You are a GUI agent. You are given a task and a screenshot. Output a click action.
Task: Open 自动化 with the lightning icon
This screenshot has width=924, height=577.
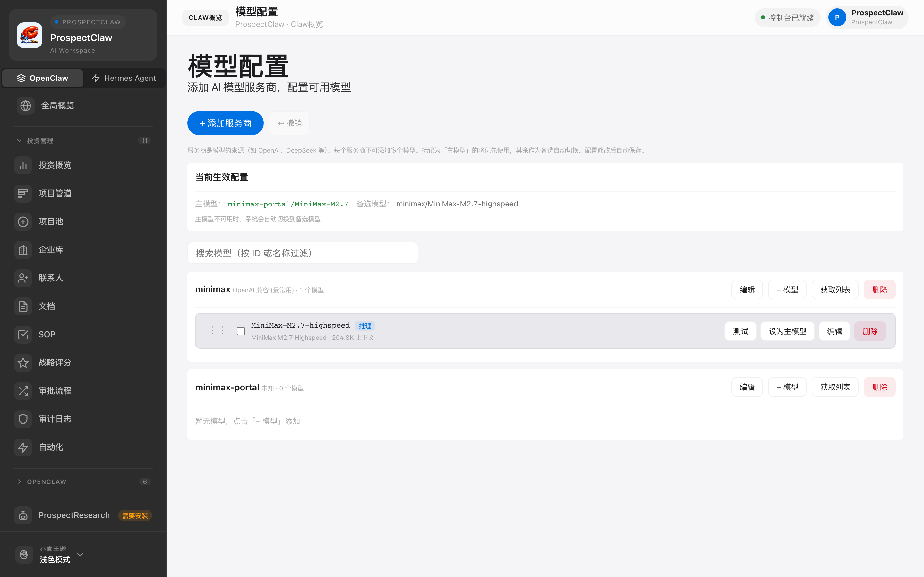point(23,447)
